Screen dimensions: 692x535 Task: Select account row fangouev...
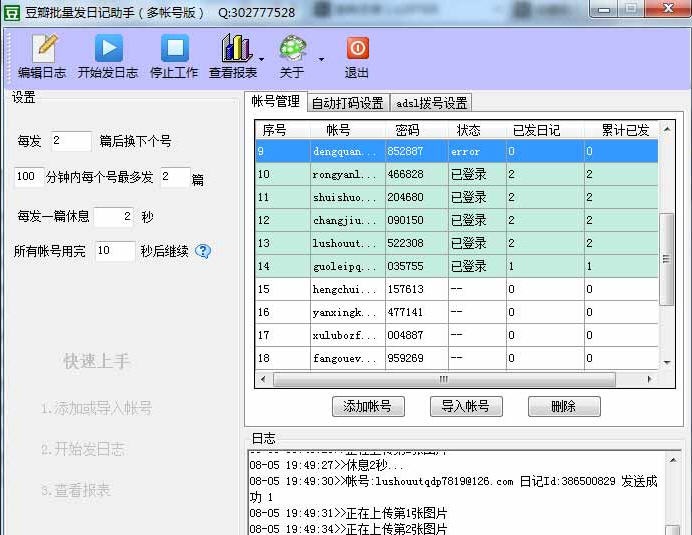[x=457, y=358]
